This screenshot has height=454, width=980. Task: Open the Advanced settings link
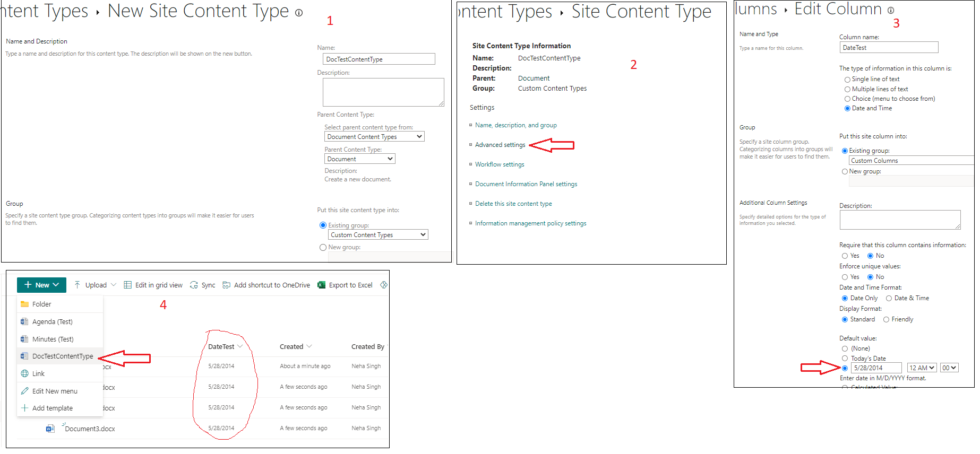[500, 145]
